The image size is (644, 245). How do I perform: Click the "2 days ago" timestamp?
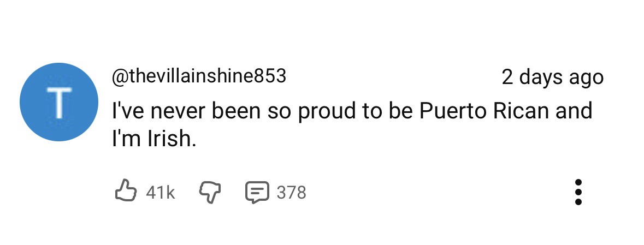552,77
